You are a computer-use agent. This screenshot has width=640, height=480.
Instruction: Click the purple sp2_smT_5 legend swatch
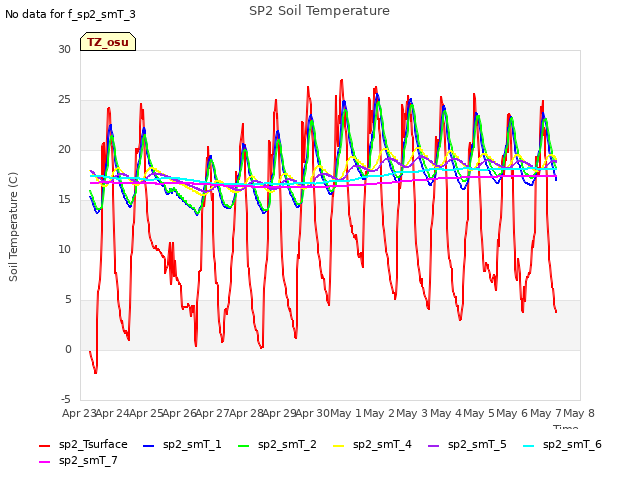[433, 446]
